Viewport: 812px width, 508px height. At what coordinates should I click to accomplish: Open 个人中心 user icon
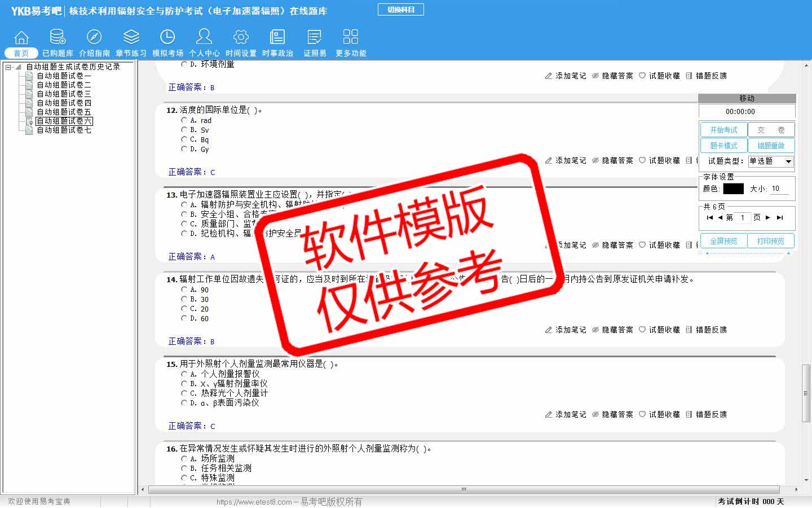tap(204, 37)
